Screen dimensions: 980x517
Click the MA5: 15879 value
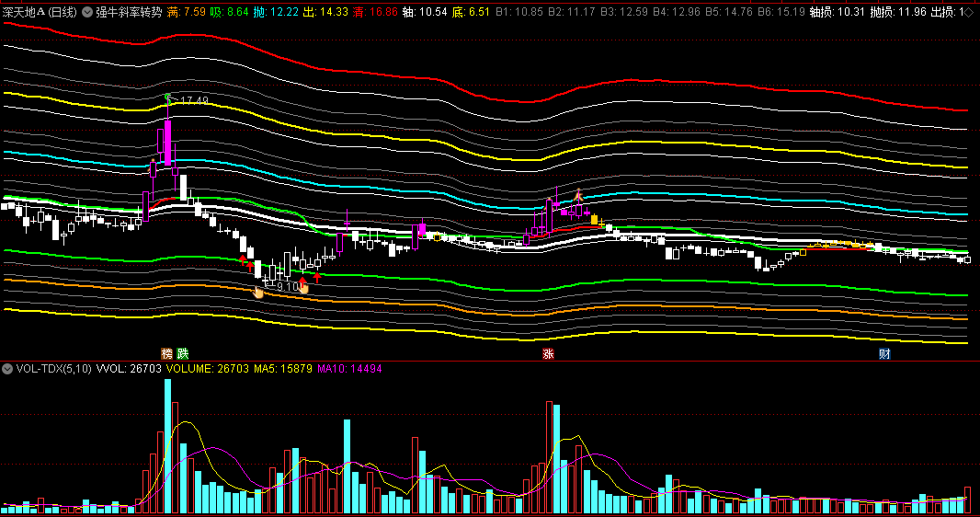tap(283, 369)
